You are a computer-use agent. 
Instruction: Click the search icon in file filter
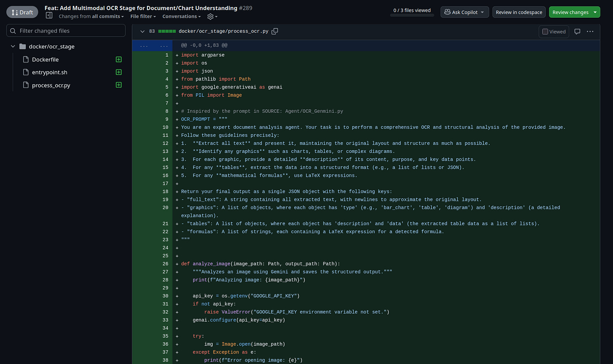tap(13, 31)
